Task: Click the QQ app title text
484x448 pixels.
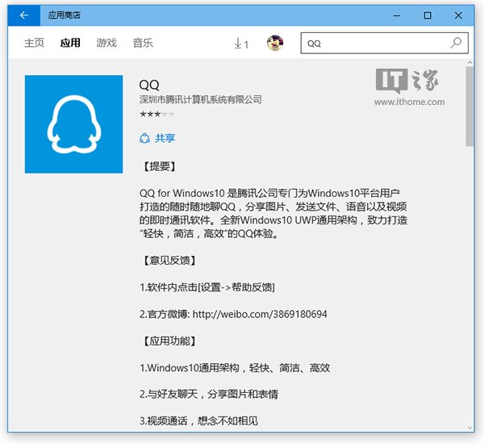Action: tap(149, 85)
